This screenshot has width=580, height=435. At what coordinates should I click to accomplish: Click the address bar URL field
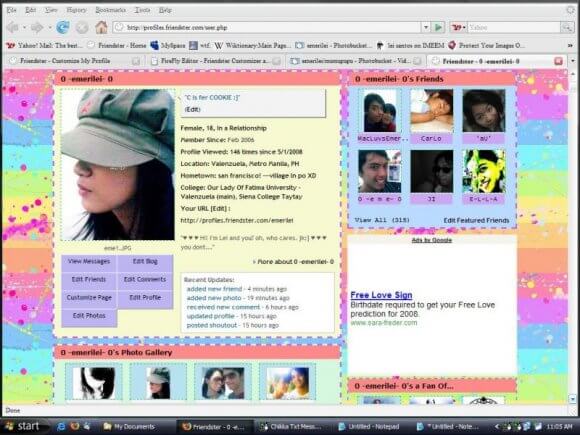pos(268,27)
